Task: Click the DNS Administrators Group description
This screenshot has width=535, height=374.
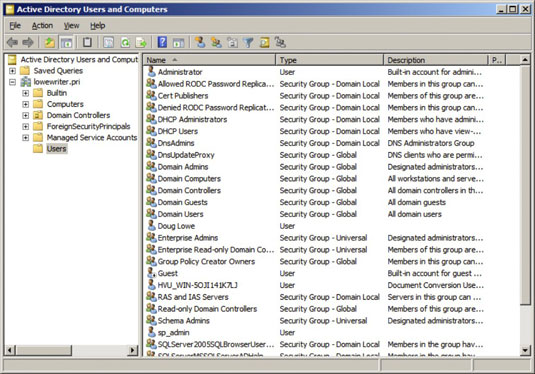Action: coord(431,143)
